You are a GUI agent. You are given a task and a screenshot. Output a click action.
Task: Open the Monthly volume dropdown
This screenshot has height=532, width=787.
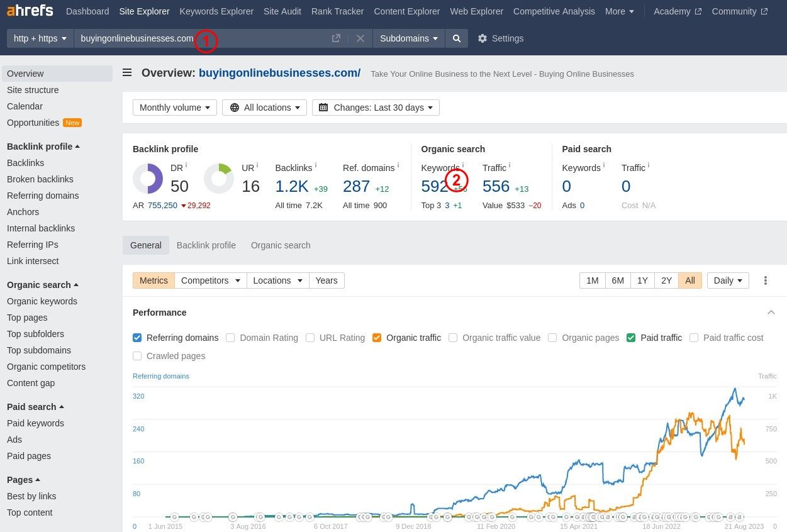point(175,108)
